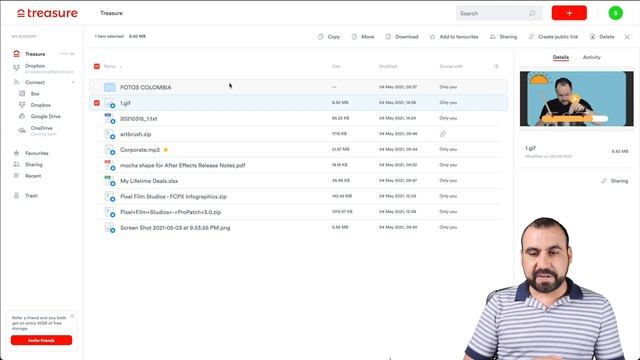
Task: Open Sharing in sidebar
Action: tap(33, 164)
